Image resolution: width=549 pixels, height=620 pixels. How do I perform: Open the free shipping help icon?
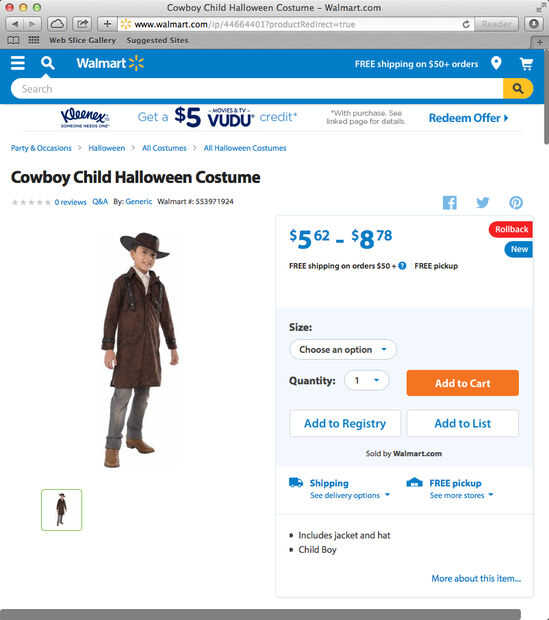402,266
